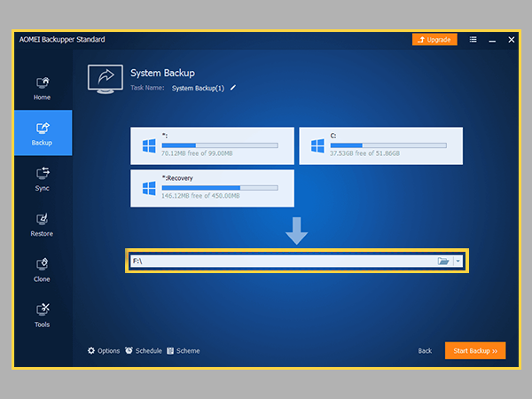This screenshot has width=532, height=399.
Task: Browse for destination with folder icon
Action: coord(443,261)
